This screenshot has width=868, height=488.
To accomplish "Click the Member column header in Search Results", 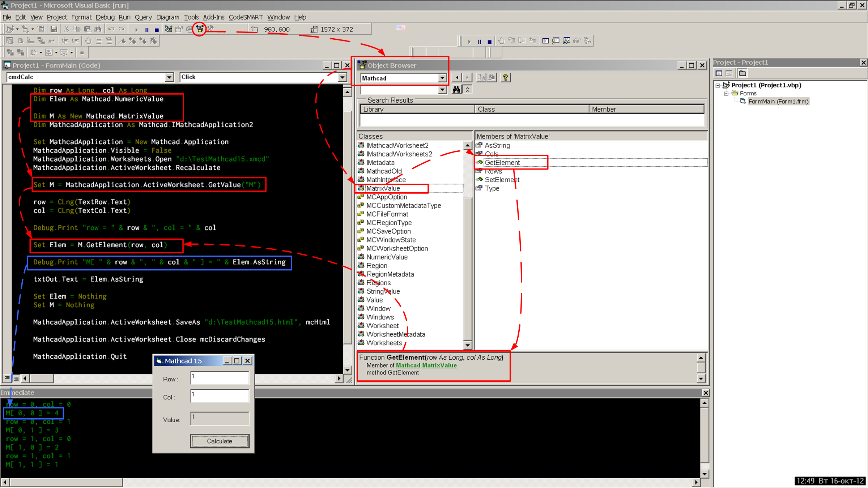I will point(647,109).
